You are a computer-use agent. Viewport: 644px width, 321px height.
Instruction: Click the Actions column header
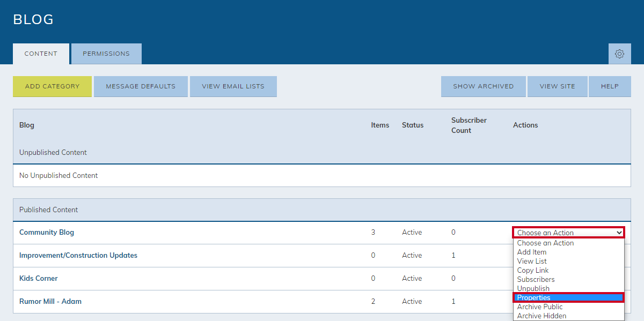[525, 125]
